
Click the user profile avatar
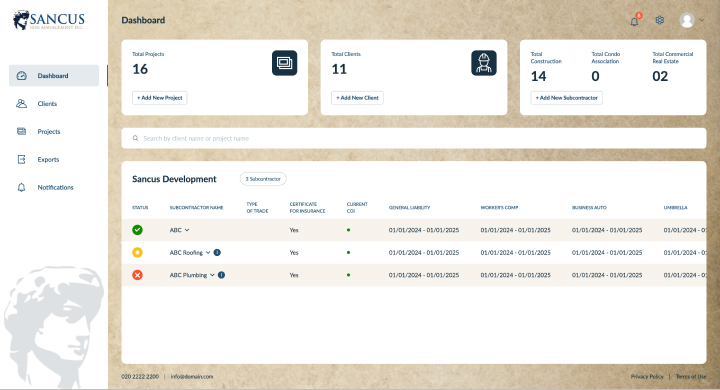687,20
